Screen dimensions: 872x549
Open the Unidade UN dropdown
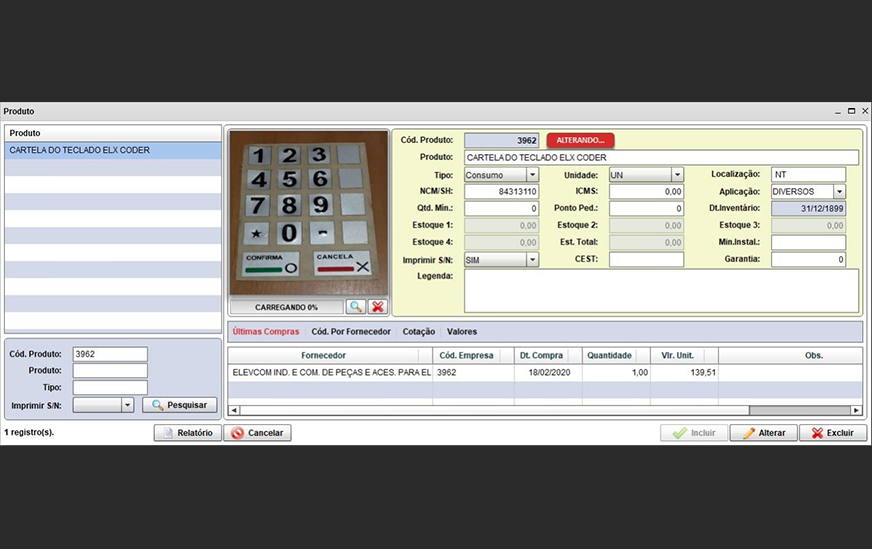[677, 175]
